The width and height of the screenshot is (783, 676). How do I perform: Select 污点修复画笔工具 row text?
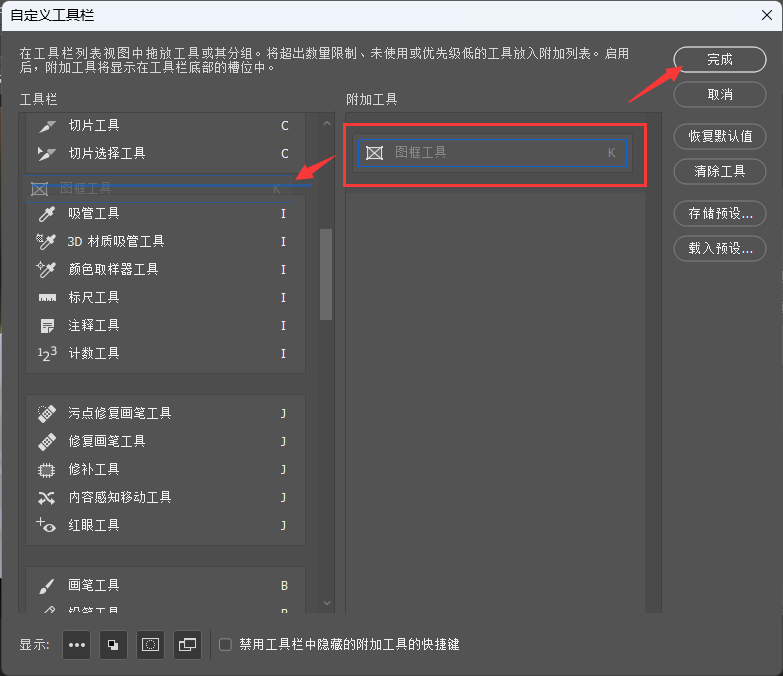coord(120,413)
